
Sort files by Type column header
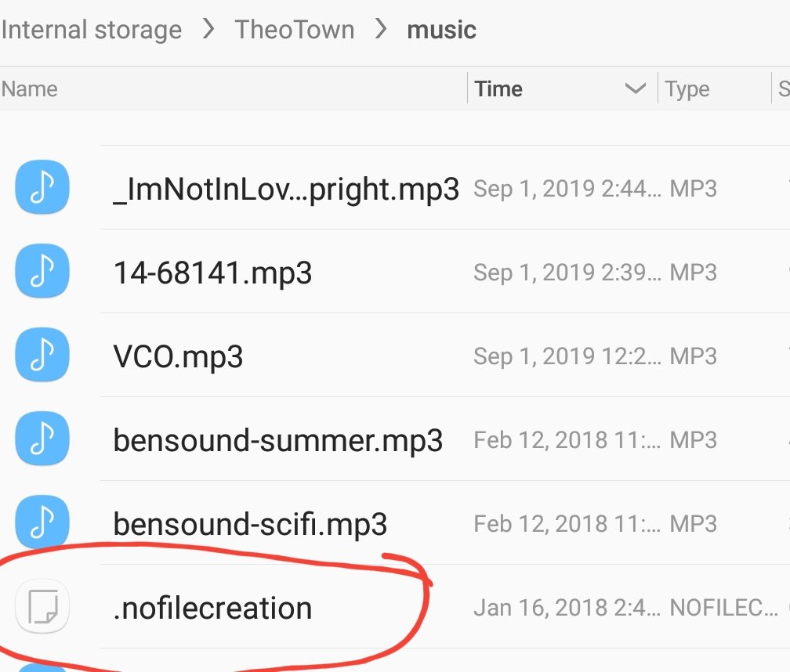(687, 89)
